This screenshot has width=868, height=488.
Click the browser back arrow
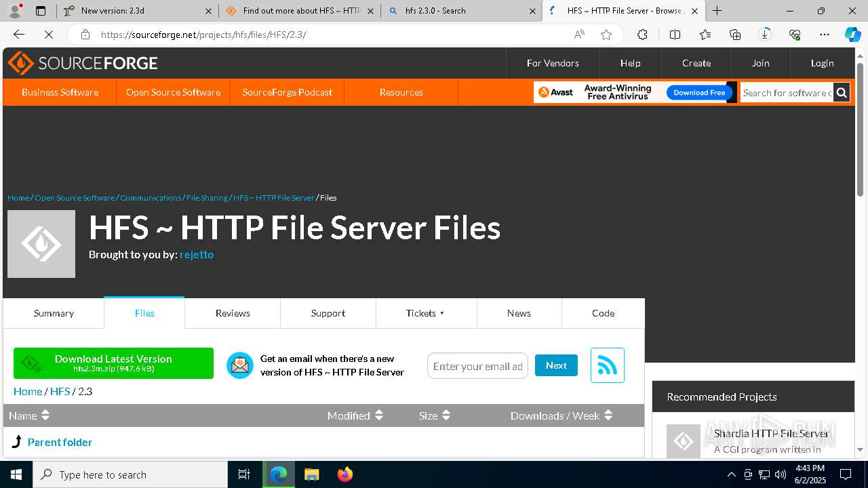tap(19, 35)
